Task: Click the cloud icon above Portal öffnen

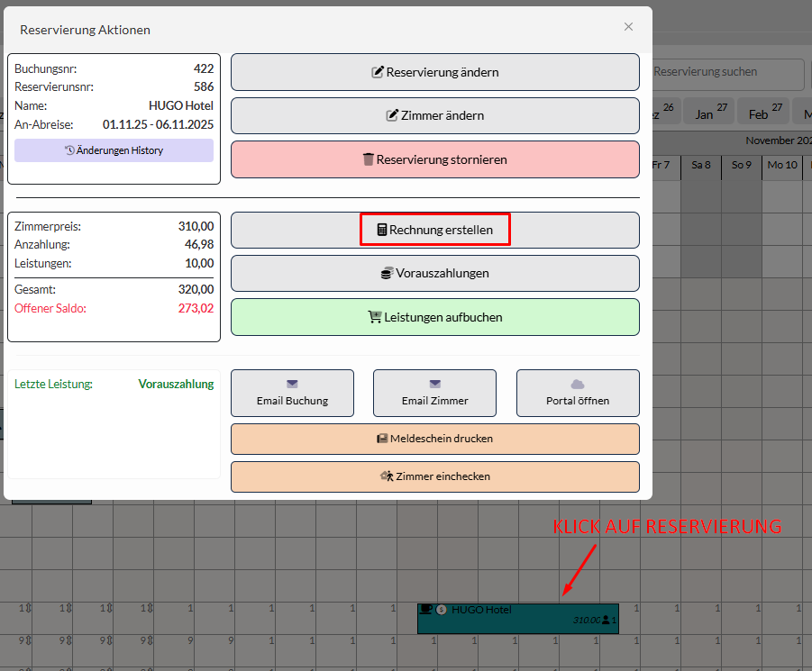Action: (578, 384)
